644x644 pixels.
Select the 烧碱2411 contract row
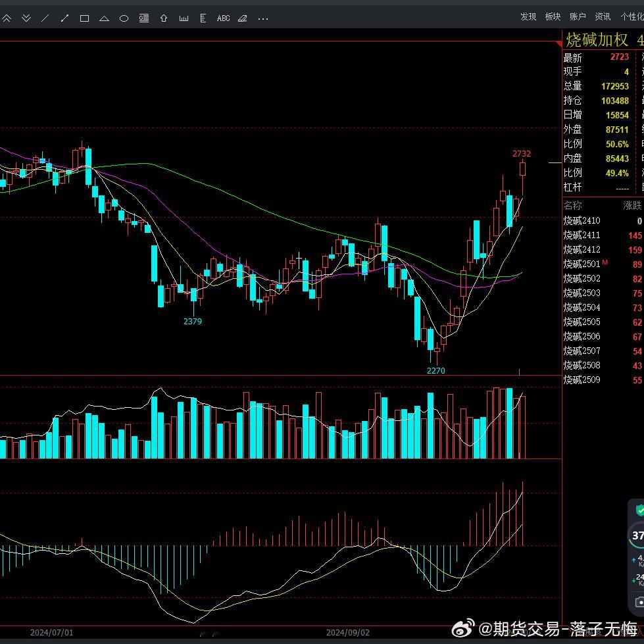click(603, 235)
